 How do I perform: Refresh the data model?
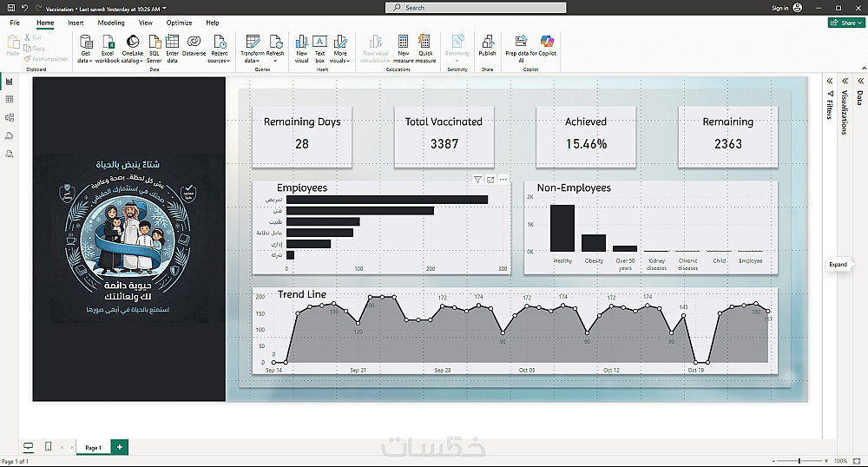(275, 49)
